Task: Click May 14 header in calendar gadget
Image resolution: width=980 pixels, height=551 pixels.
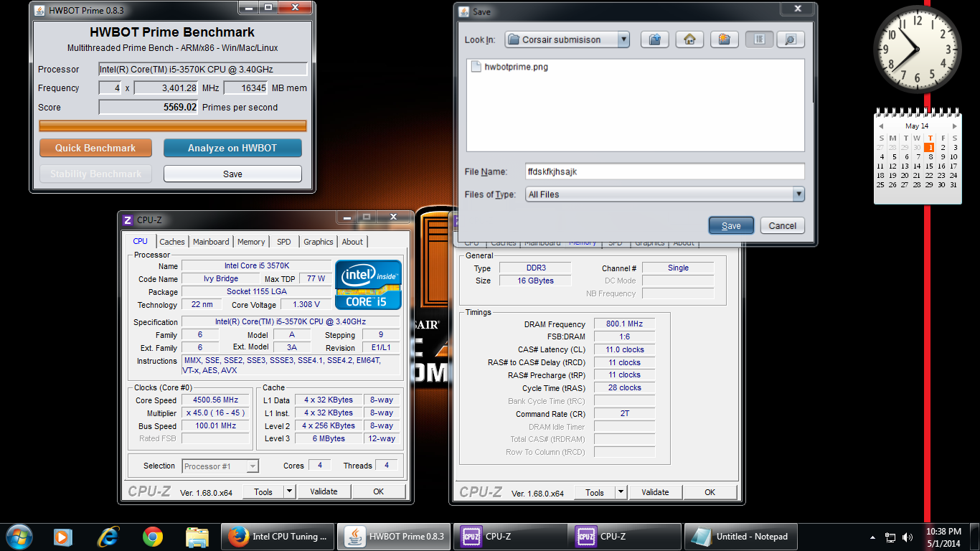Action: click(917, 126)
